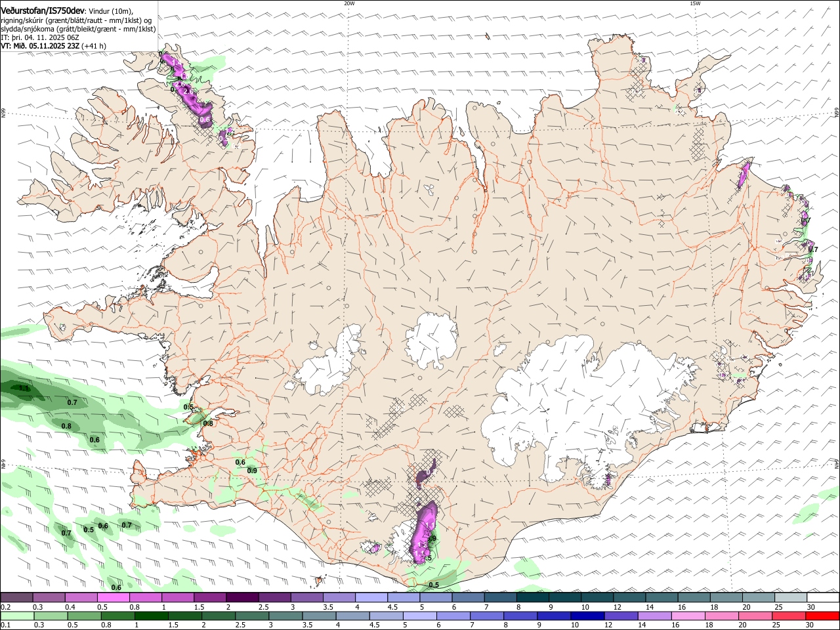This screenshot has width=840, height=630.
Task: Click the darkest purple swatch labeled 2 in the snow scale
Action: point(242,597)
